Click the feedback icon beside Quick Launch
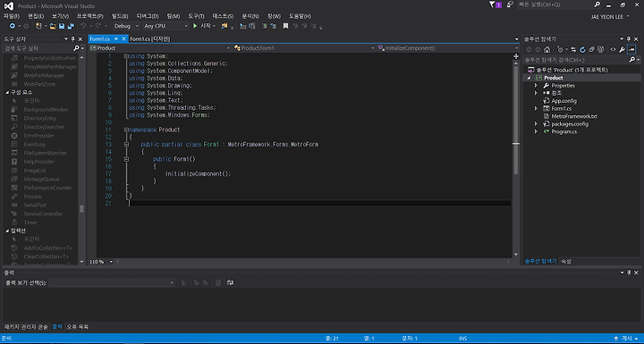644x344 pixels. pyautogui.click(x=510, y=4)
